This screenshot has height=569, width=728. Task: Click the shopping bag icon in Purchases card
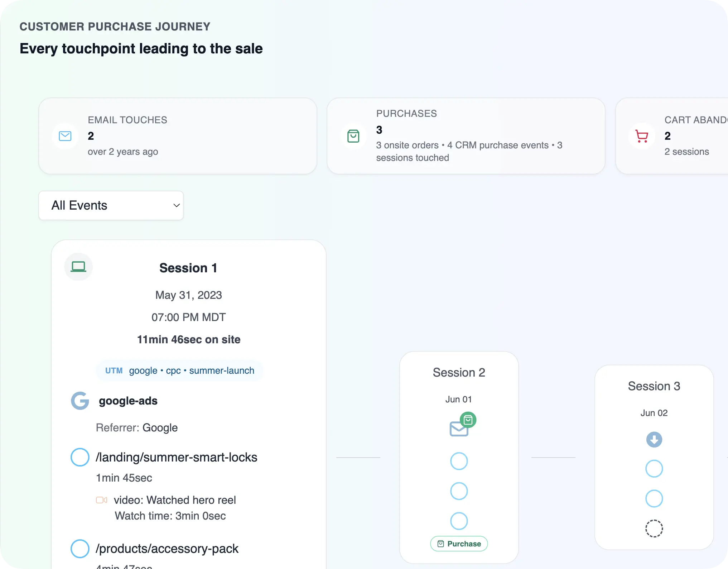353,136
